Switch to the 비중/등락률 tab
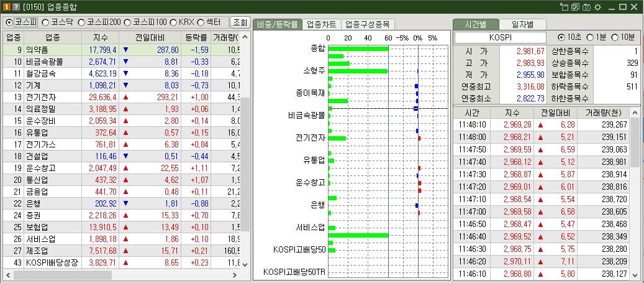This screenshot has height=283, width=644. point(277,24)
